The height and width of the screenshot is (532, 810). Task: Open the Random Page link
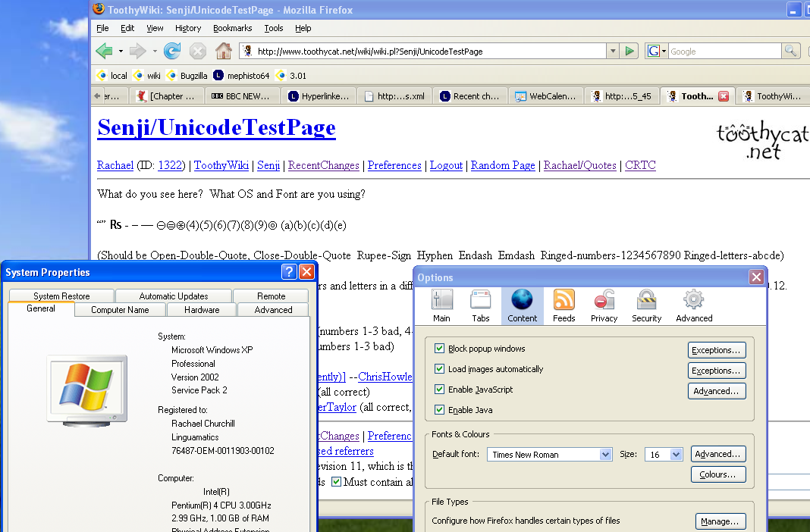(x=503, y=165)
